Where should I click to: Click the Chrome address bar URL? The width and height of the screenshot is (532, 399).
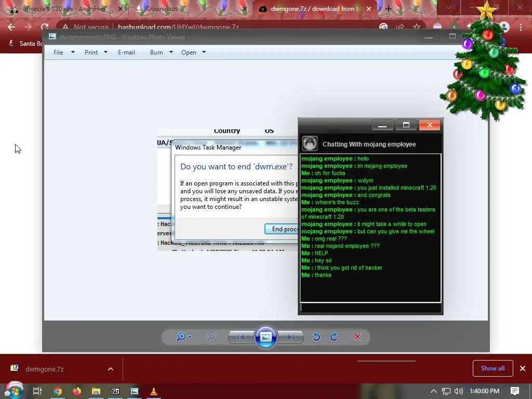coord(178,27)
